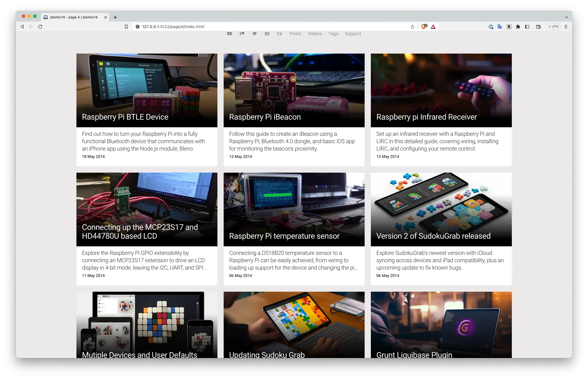Open the Brave Rewards triangle icon
The height and width of the screenshot is (379, 588).
coord(433,27)
